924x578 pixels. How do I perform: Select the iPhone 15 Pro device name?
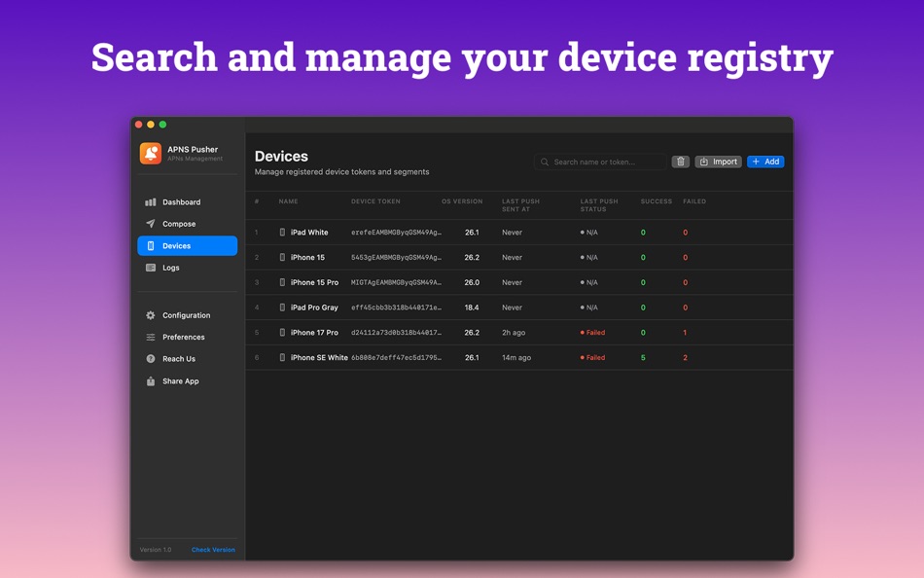314,282
